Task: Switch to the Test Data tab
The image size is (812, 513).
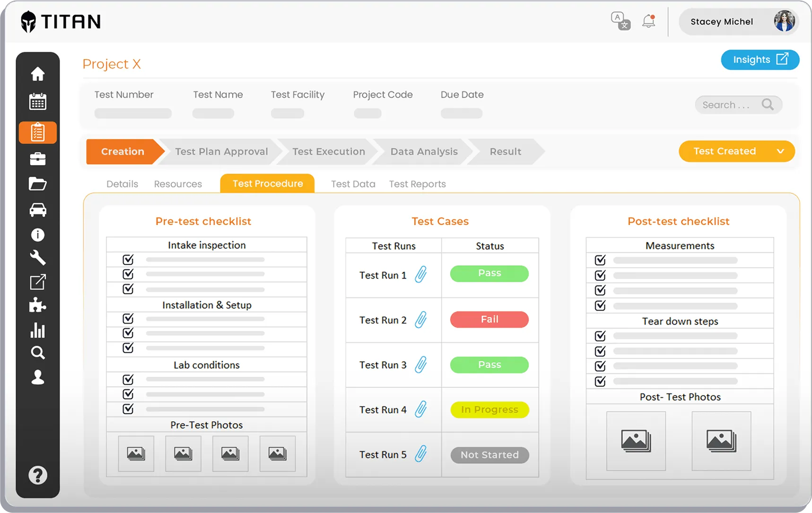Action: pyautogui.click(x=353, y=184)
